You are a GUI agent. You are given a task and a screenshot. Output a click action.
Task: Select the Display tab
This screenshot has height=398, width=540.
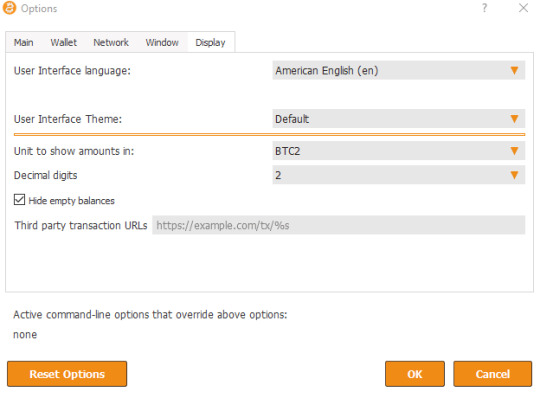pos(210,43)
